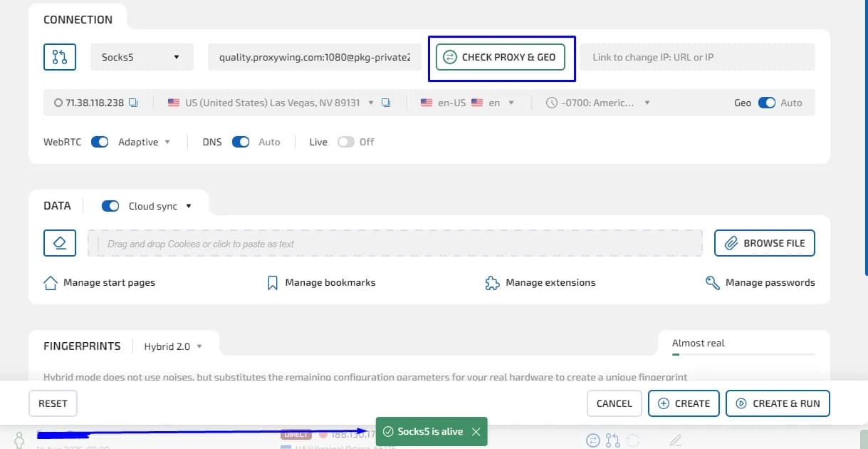The image size is (868, 449).
Task: Disable the WebRTC toggle
Action: point(99,142)
